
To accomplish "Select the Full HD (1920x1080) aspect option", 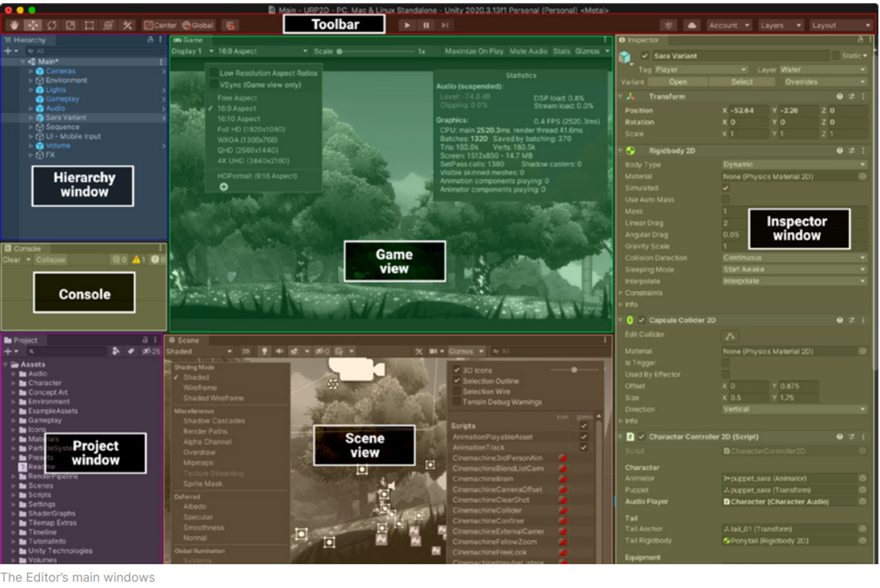I will tap(251, 129).
